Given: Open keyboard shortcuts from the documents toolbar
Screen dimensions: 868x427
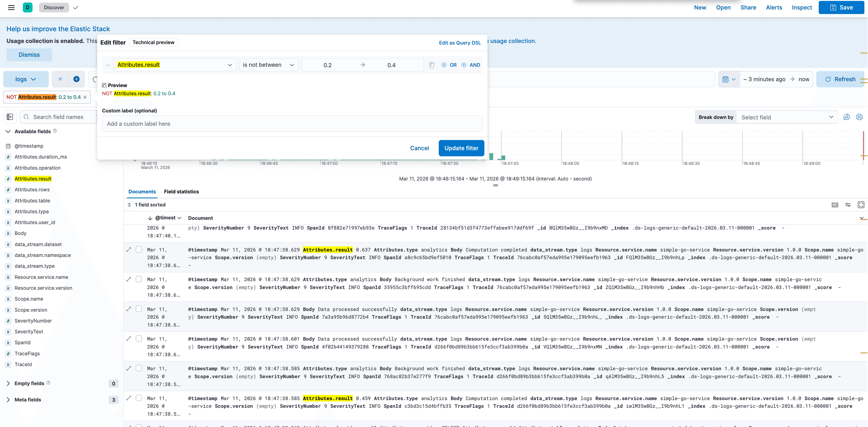Looking at the screenshot, I should coord(835,205).
